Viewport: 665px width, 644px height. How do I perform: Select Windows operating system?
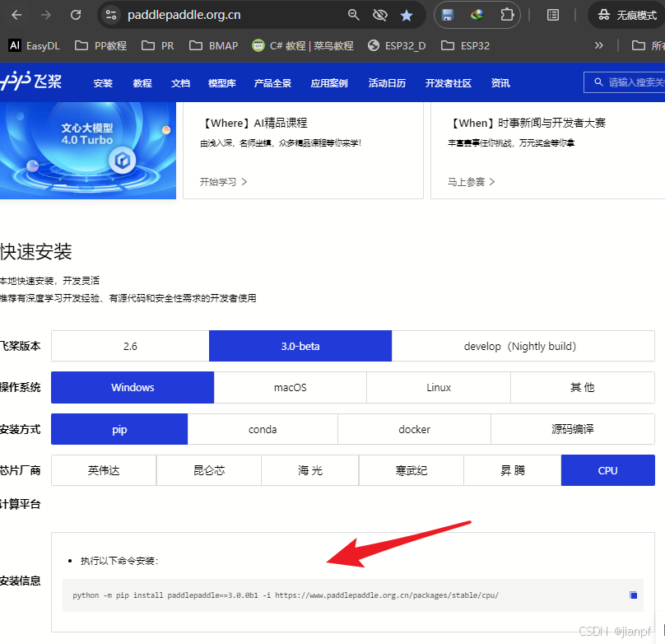133,387
